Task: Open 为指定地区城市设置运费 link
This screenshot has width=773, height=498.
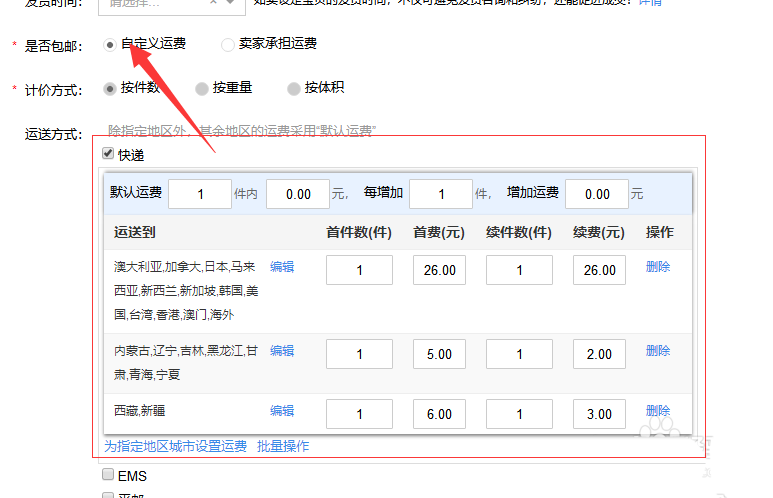Action: click(x=175, y=446)
